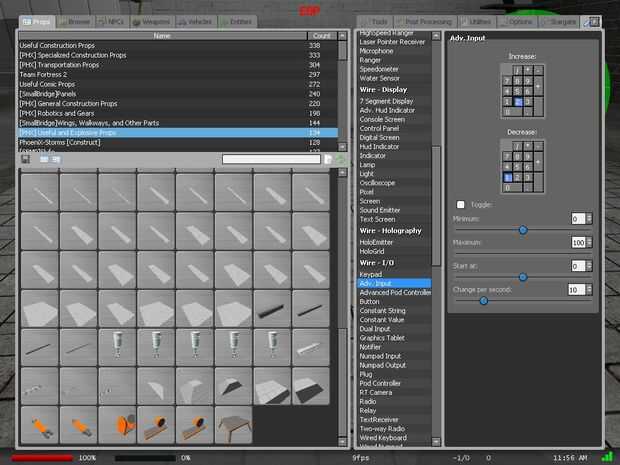Open the Post Processing tab
Screen dimensions: 620x465
[x=428, y=21]
